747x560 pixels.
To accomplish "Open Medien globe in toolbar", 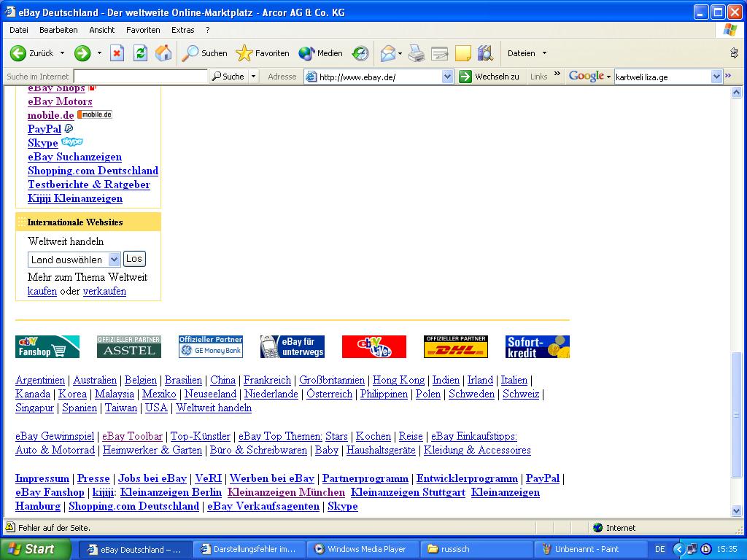I will tap(321, 53).
